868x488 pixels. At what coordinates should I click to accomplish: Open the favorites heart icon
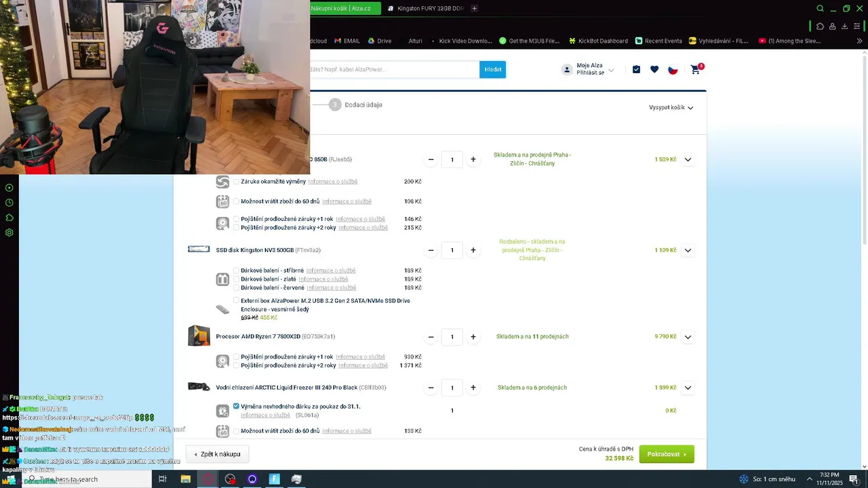click(x=654, y=69)
